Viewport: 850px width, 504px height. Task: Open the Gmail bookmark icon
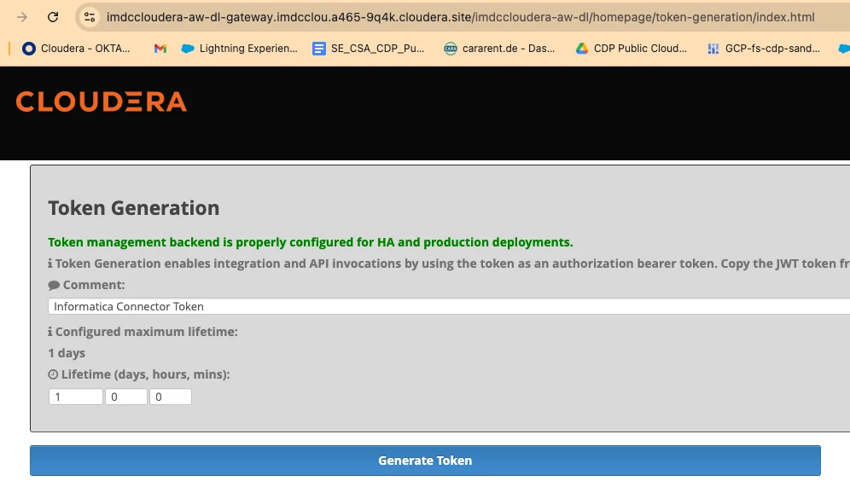160,49
